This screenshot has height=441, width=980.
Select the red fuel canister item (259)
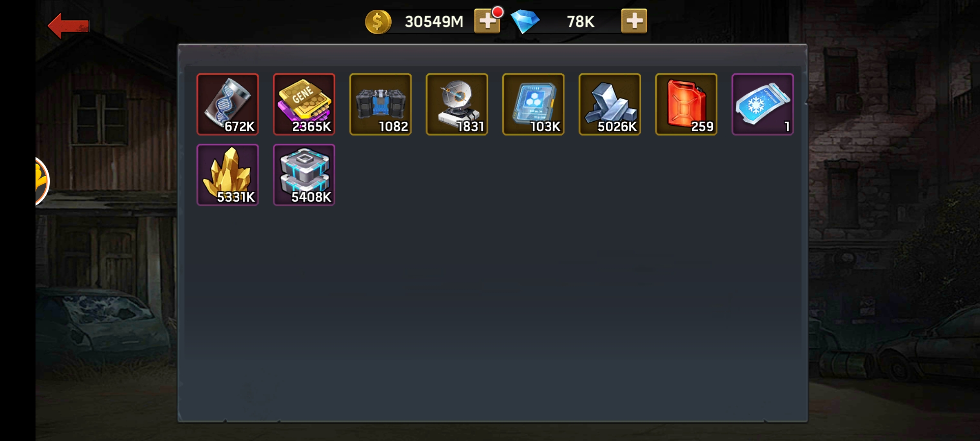pyautogui.click(x=686, y=104)
